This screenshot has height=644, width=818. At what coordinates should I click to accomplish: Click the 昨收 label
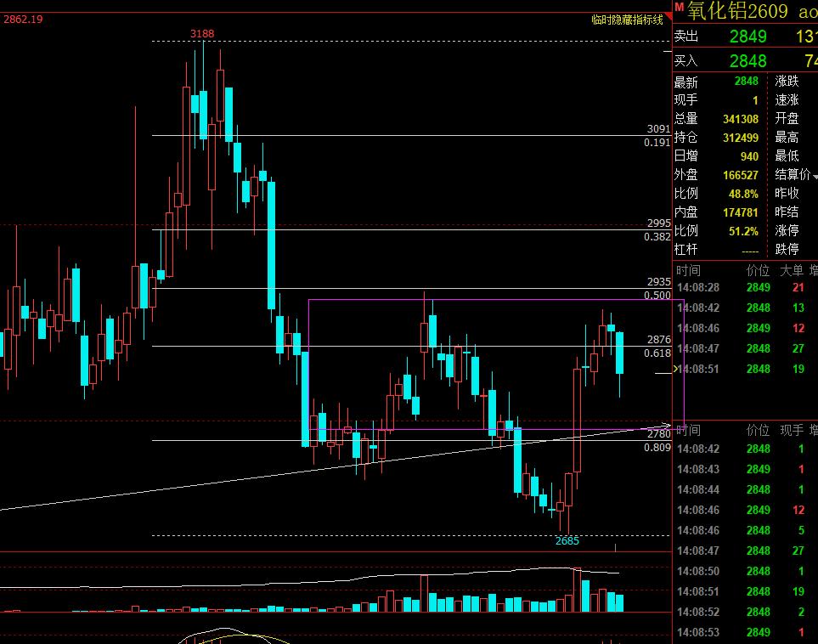click(x=787, y=193)
